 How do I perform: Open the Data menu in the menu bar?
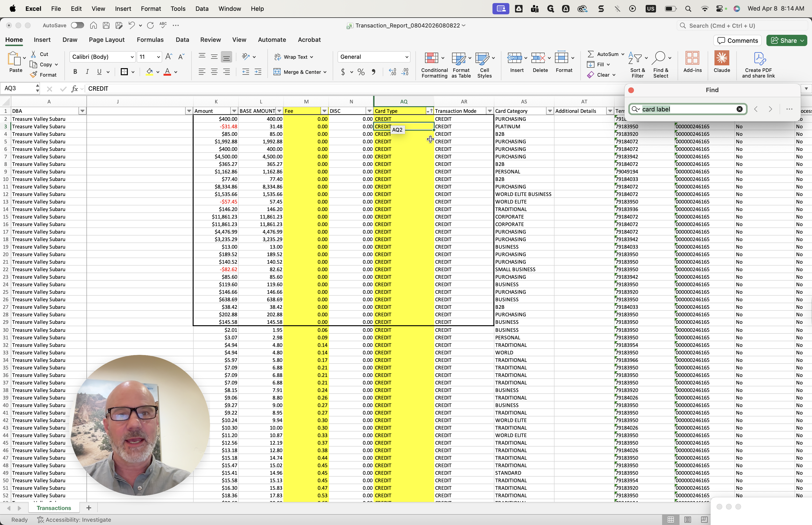click(x=202, y=8)
